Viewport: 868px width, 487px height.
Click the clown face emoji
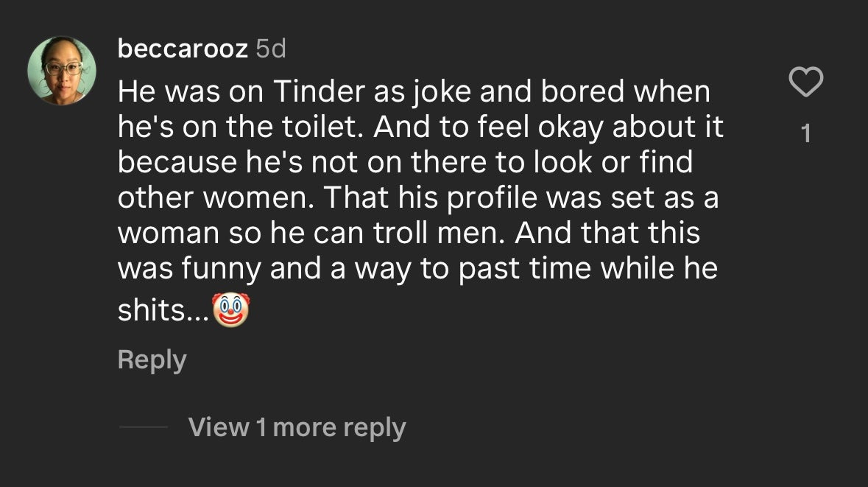[231, 310]
